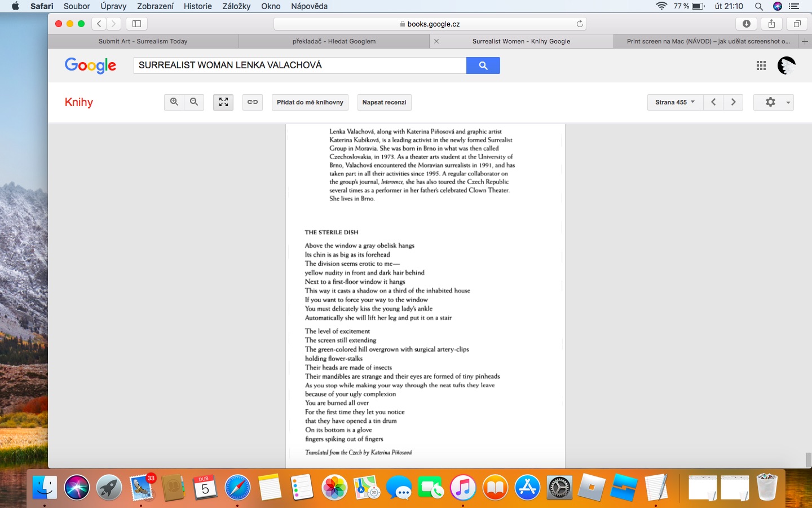Open the Google apps grid

click(x=761, y=65)
